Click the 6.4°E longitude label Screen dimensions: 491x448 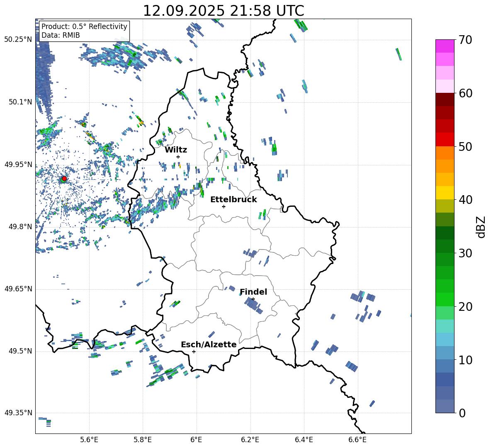[x=304, y=440]
